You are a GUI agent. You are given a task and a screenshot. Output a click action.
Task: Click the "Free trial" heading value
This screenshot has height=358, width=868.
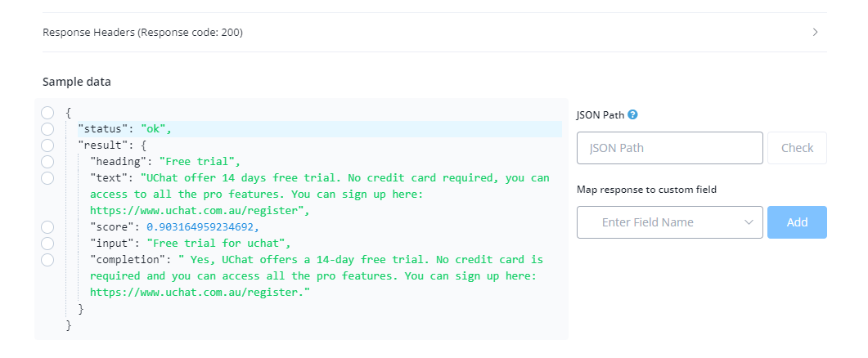200,162
